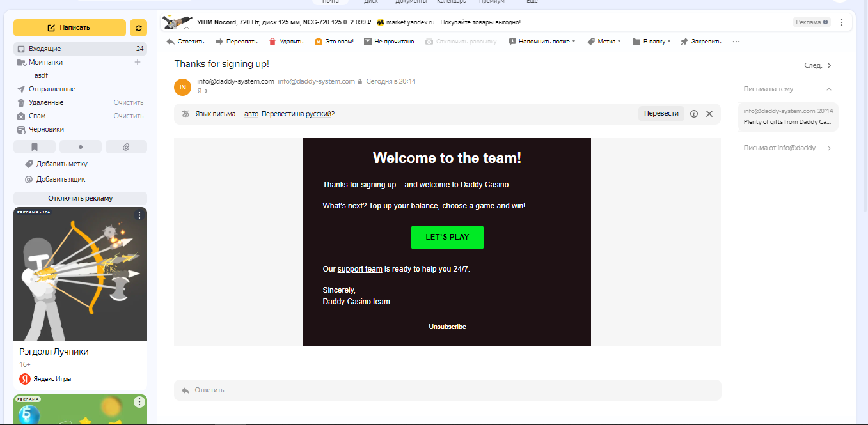Click the Unsubscribe link in the email
This screenshot has width=868, height=425.
click(x=447, y=327)
